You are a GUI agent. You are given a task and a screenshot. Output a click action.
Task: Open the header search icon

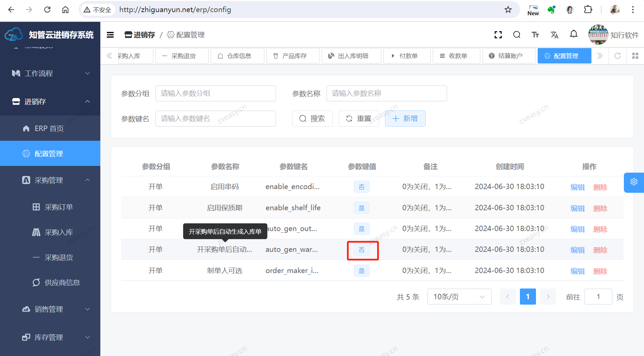point(517,35)
